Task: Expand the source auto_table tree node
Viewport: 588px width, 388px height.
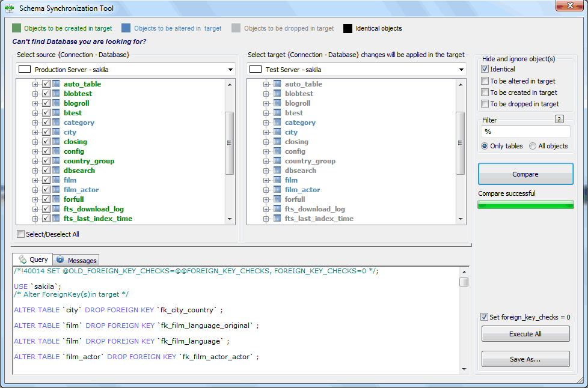Action: (x=35, y=84)
